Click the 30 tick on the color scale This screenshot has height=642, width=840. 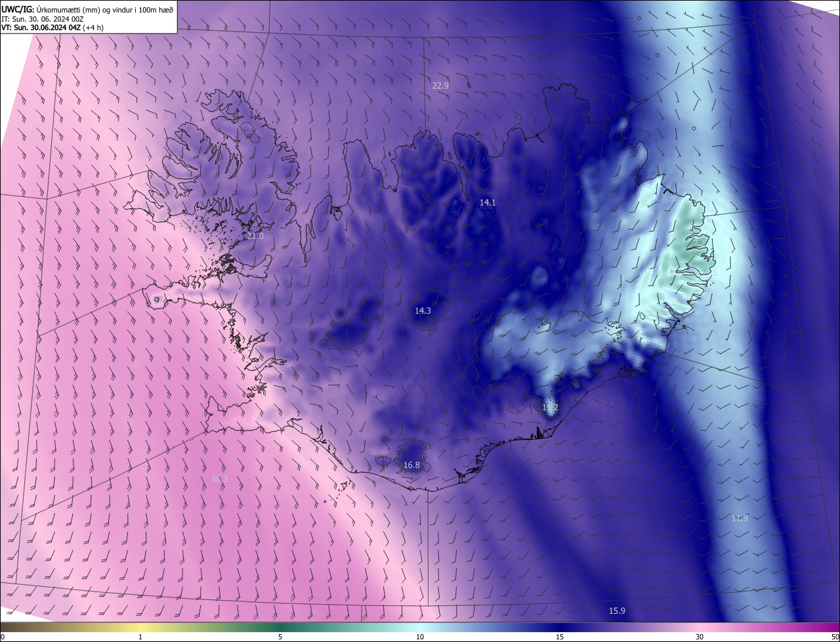700,637
